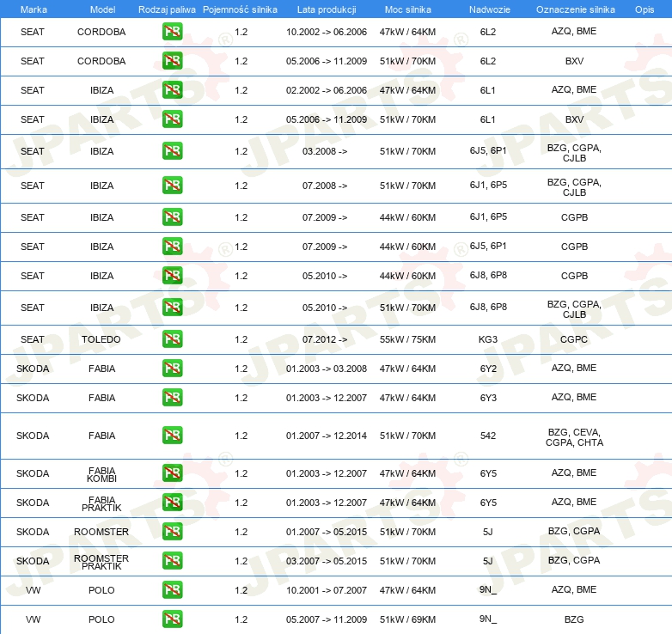Click the 542 body code cell
The height and width of the screenshot is (634, 672).
(488, 436)
